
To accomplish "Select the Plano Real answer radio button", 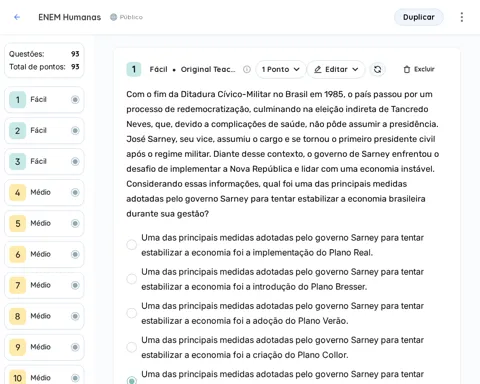I will 132,245.
